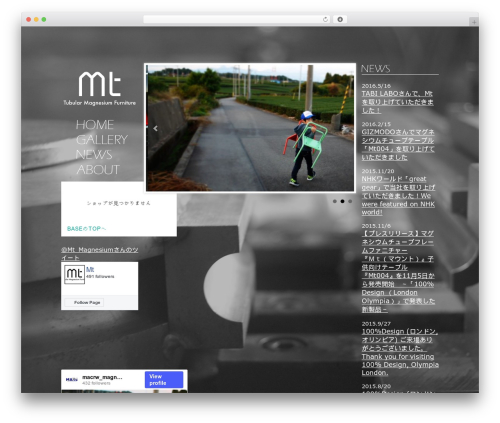Open the press release Mt004 news link
500x423 pixels.
[x=398, y=271]
